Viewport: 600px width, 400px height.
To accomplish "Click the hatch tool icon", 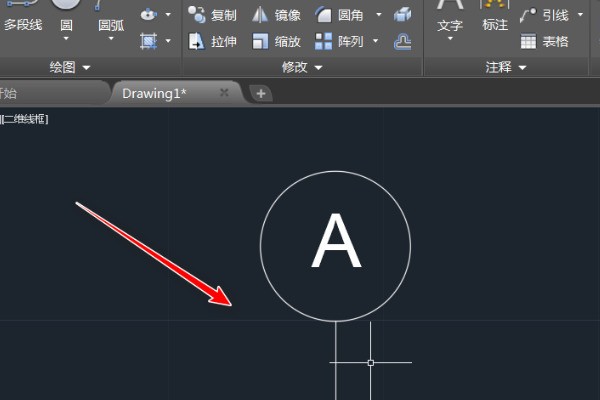I will [x=148, y=41].
